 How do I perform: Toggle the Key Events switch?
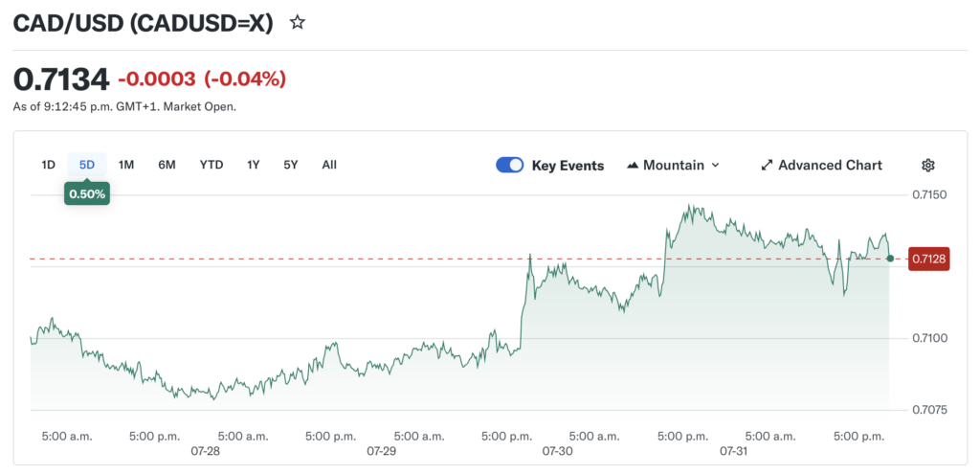510,165
